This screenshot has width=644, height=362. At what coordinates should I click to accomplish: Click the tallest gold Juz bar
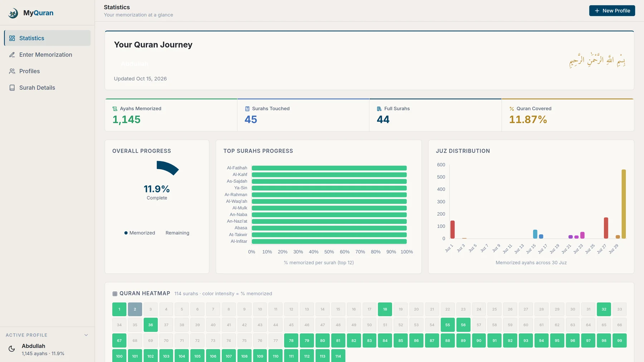tap(624, 204)
